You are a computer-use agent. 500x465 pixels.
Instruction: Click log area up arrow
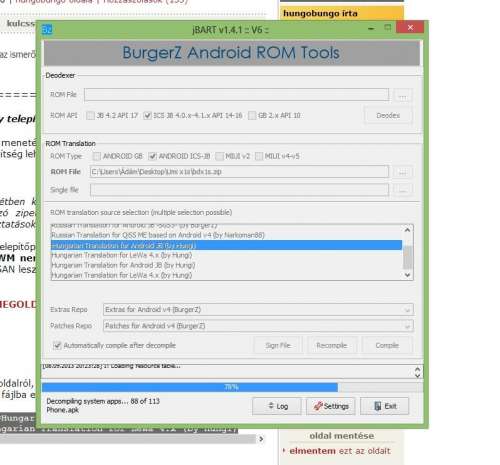[x=418, y=369]
